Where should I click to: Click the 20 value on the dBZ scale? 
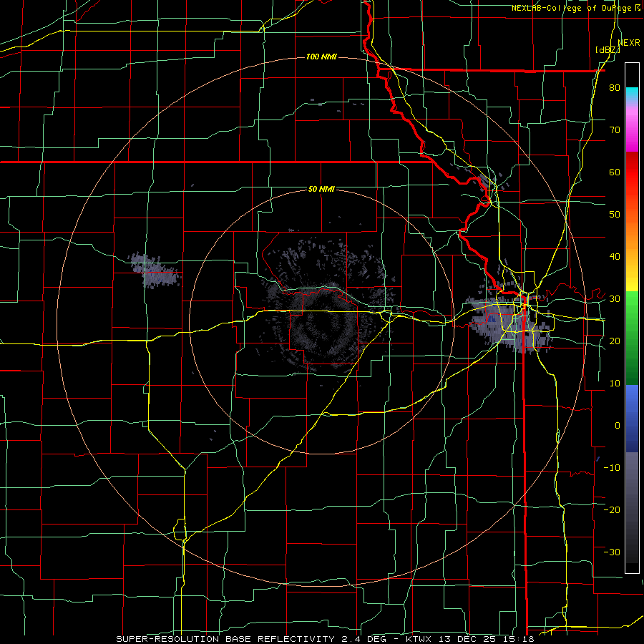(615, 341)
